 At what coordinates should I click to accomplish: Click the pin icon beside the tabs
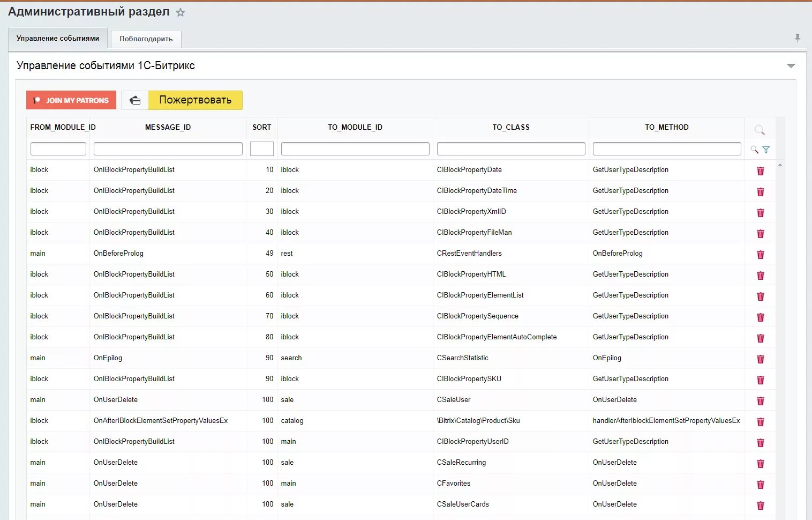797,38
